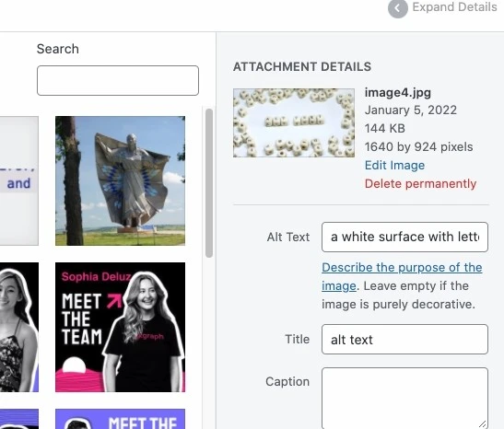Select the bottom-left partially visible purple thumbnail
504x429 pixels.
pos(19,419)
